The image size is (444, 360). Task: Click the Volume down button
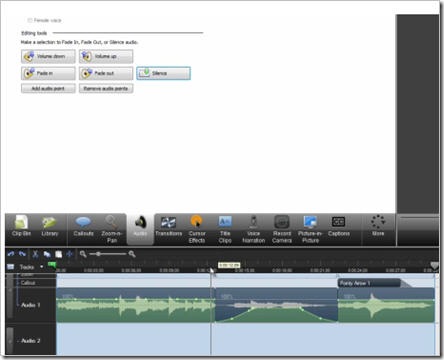48,56
